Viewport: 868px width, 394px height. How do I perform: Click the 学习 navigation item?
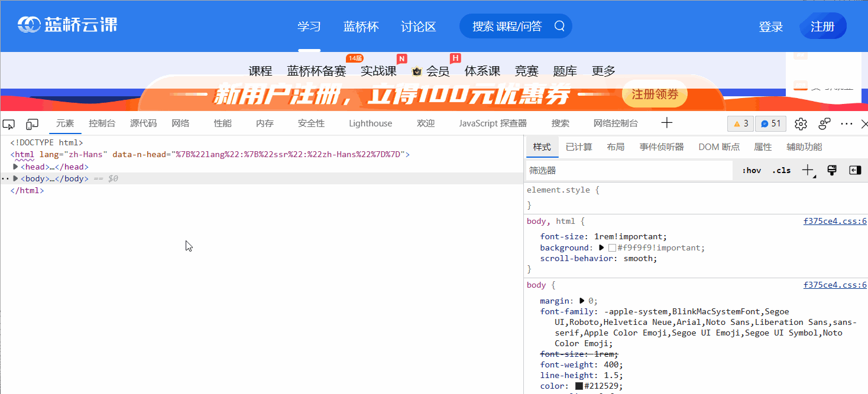point(309,27)
